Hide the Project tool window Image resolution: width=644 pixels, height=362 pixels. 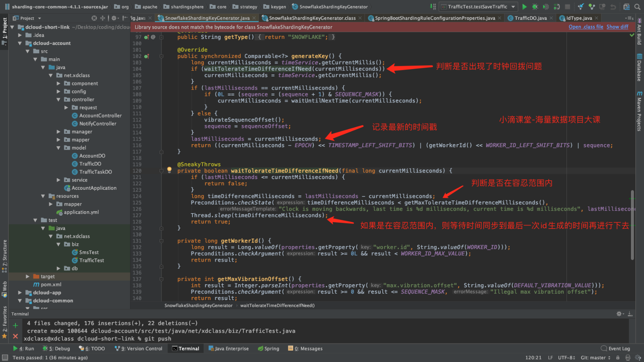[x=125, y=18]
